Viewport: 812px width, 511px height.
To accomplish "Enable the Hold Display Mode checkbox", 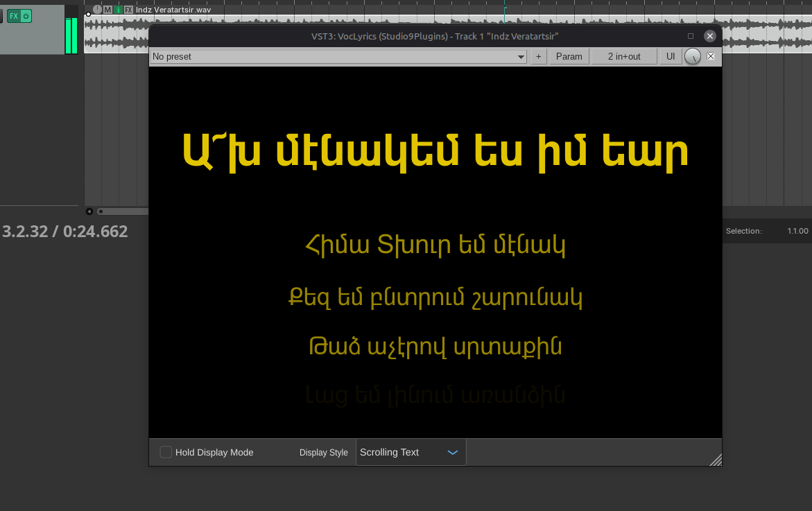I will pyautogui.click(x=166, y=452).
